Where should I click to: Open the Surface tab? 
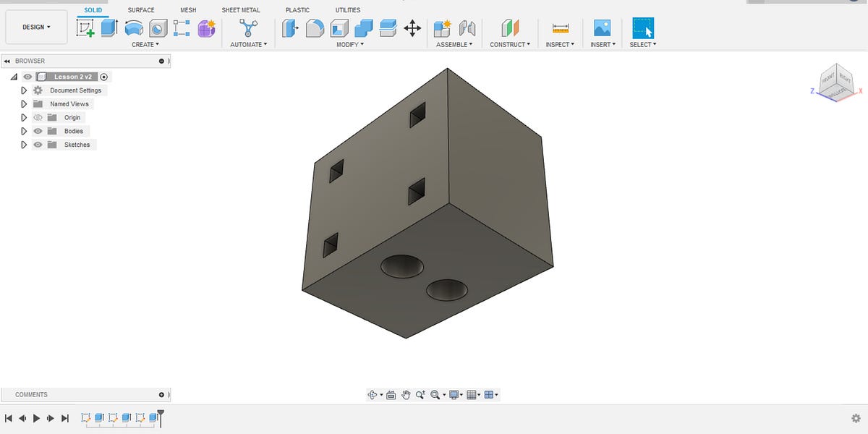coord(141,9)
